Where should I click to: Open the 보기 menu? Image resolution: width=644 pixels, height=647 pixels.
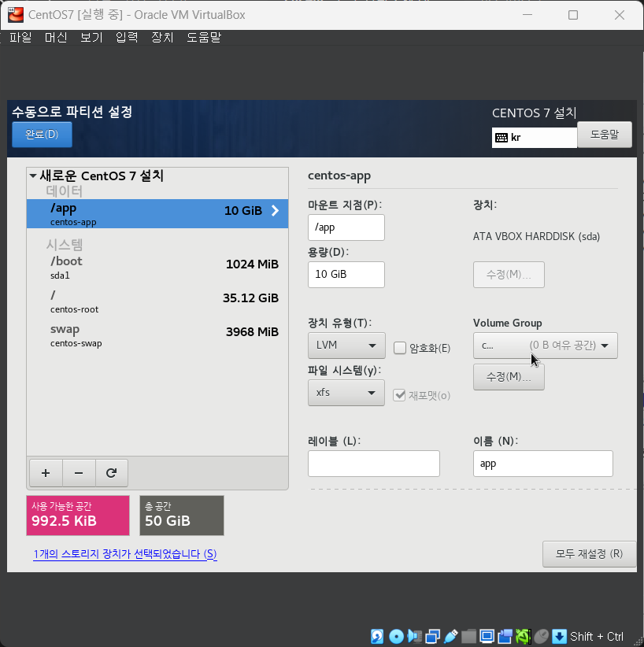tap(91, 37)
